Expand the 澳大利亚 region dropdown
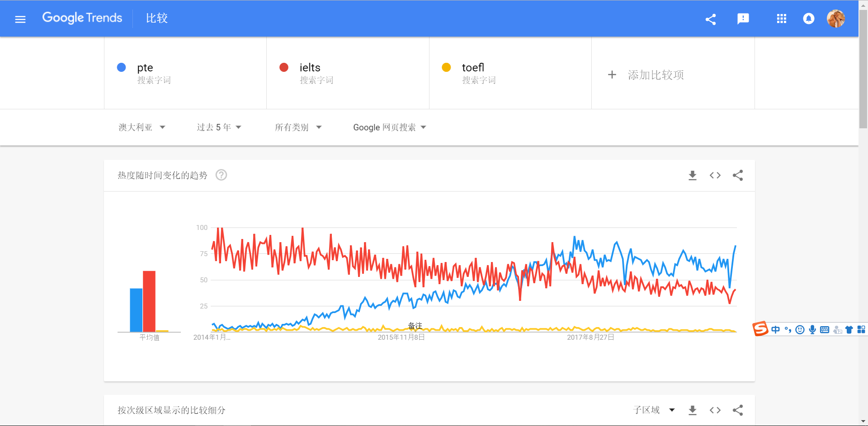The image size is (868, 426). coord(142,127)
